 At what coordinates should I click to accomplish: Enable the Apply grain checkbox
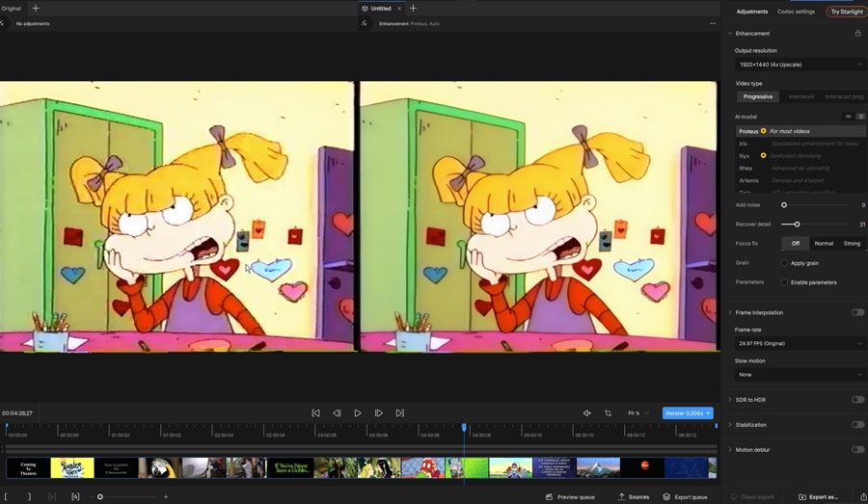(784, 263)
